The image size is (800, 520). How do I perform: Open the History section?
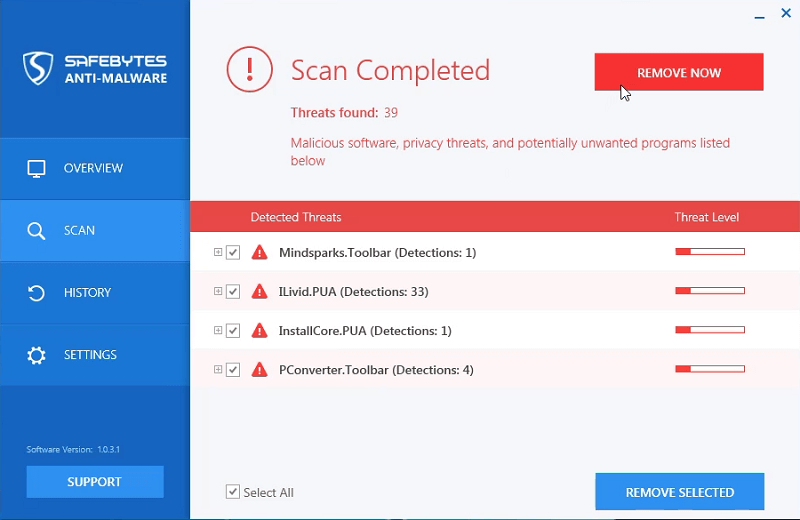pyautogui.click(x=95, y=293)
